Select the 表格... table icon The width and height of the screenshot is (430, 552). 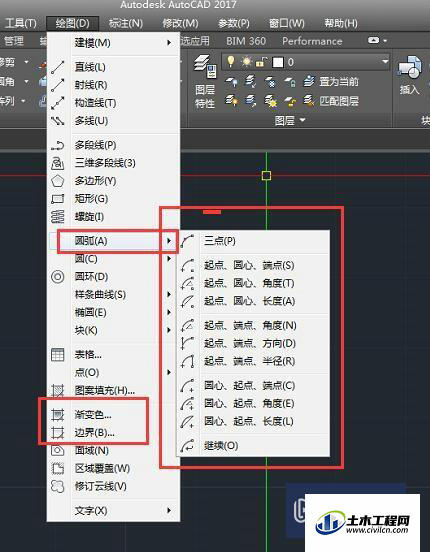pyautogui.click(x=57, y=355)
